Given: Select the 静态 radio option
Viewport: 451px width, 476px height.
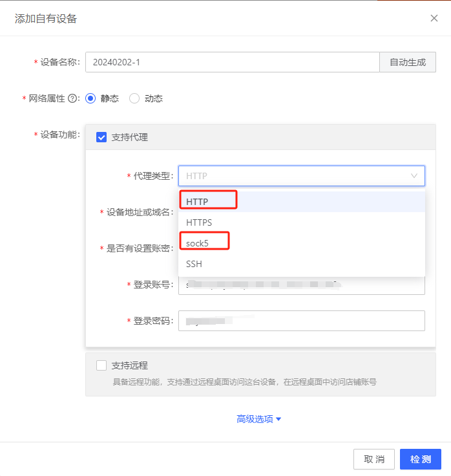Looking at the screenshot, I should coord(90,98).
